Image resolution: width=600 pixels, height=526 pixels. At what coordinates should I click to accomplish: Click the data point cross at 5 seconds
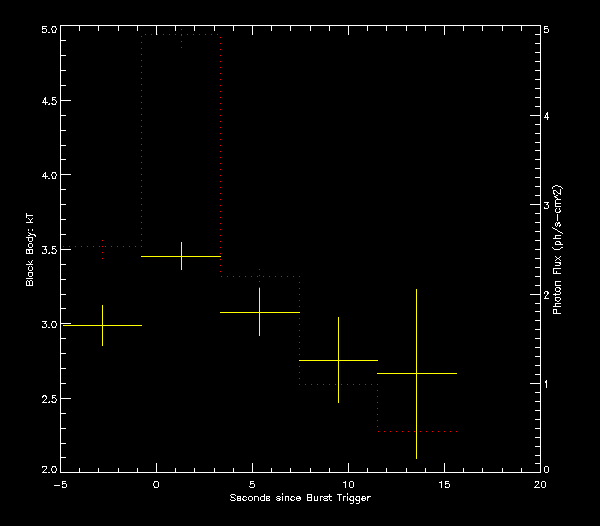pos(259,313)
